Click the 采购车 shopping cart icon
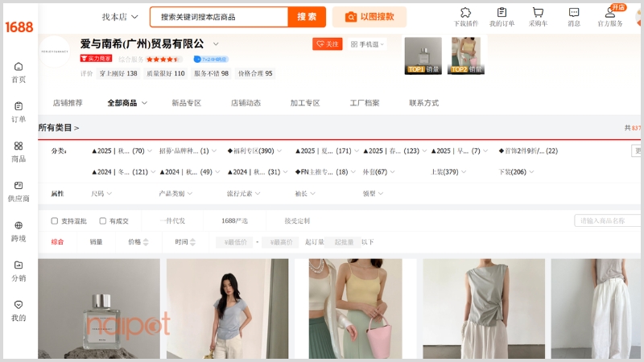This screenshot has width=644, height=362. [x=538, y=13]
